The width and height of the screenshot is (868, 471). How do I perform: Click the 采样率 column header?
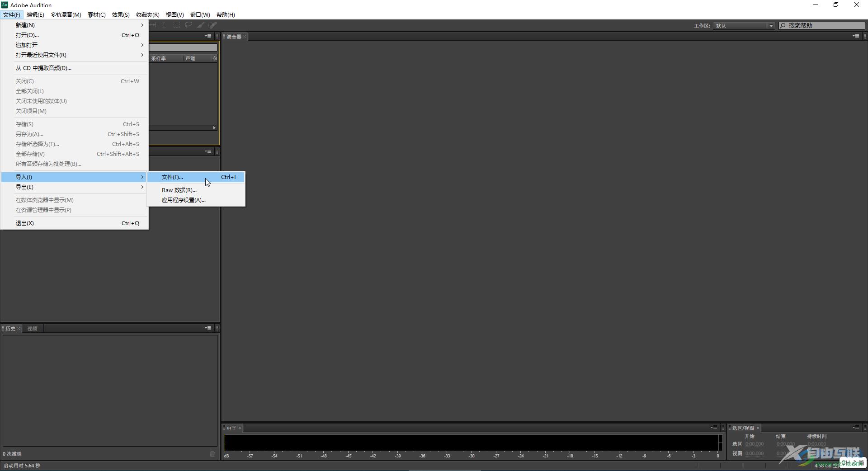[165, 58]
